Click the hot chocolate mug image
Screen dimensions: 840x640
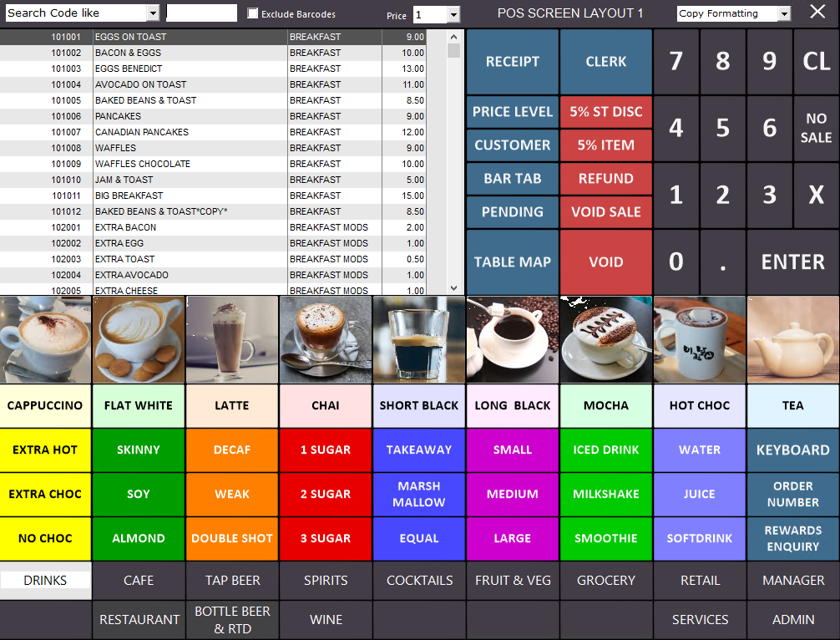pos(700,339)
